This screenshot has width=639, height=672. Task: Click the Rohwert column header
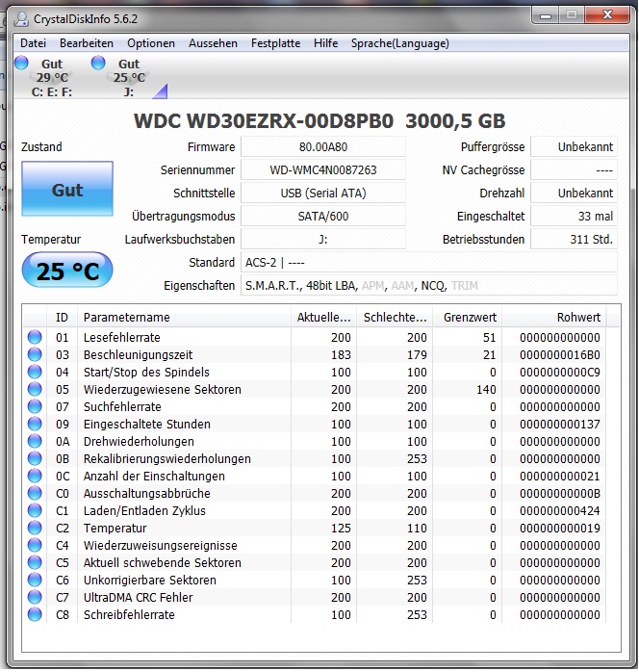click(554, 318)
